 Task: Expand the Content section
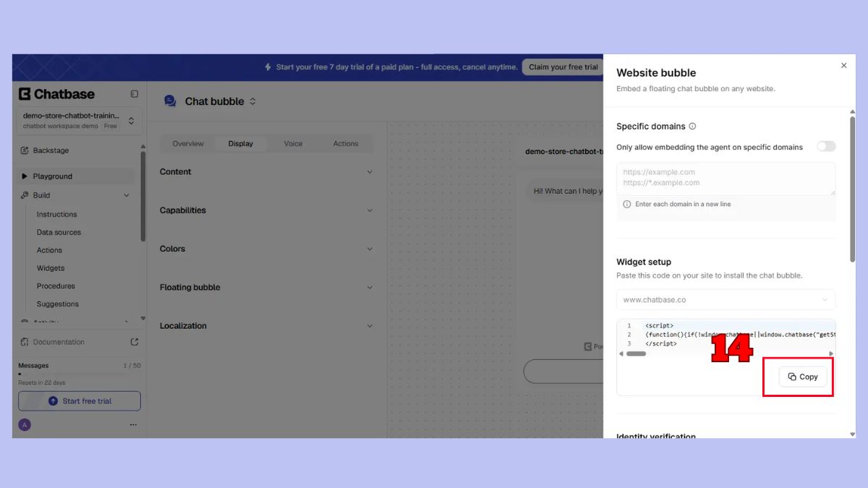click(x=266, y=172)
